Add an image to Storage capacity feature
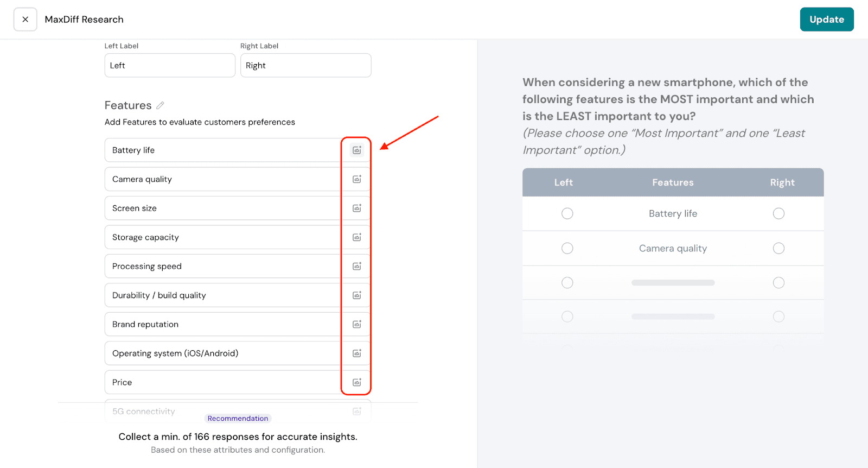The width and height of the screenshot is (868, 468). (356, 237)
